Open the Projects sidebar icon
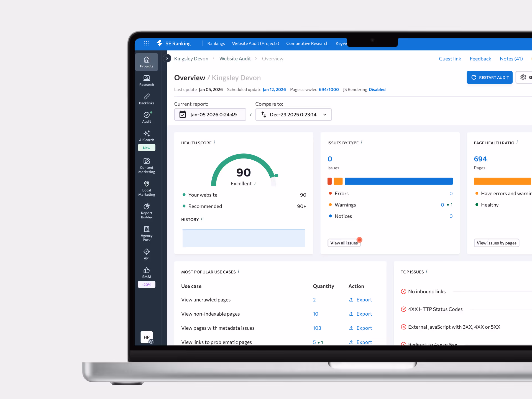This screenshot has height=399, width=532. pyautogui.click(x=147, y=62)
